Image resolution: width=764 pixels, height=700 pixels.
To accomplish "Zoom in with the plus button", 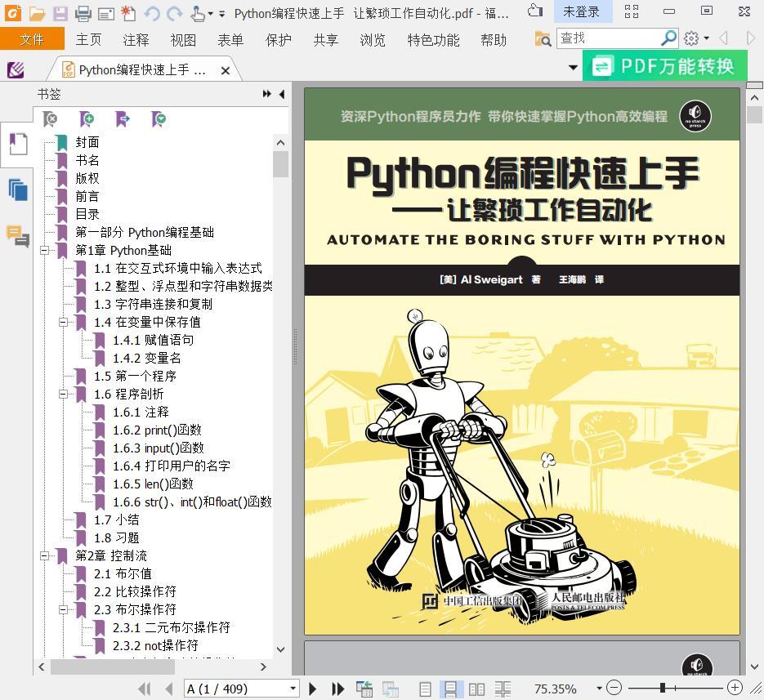I will [x=735, y=687].
